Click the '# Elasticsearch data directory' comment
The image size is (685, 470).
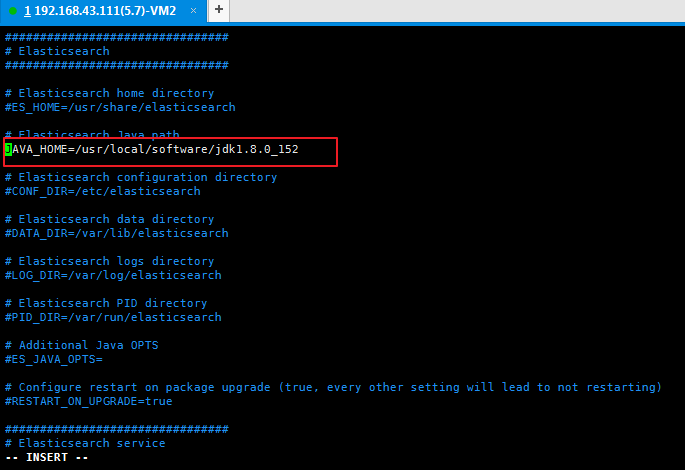click(110, 219)
